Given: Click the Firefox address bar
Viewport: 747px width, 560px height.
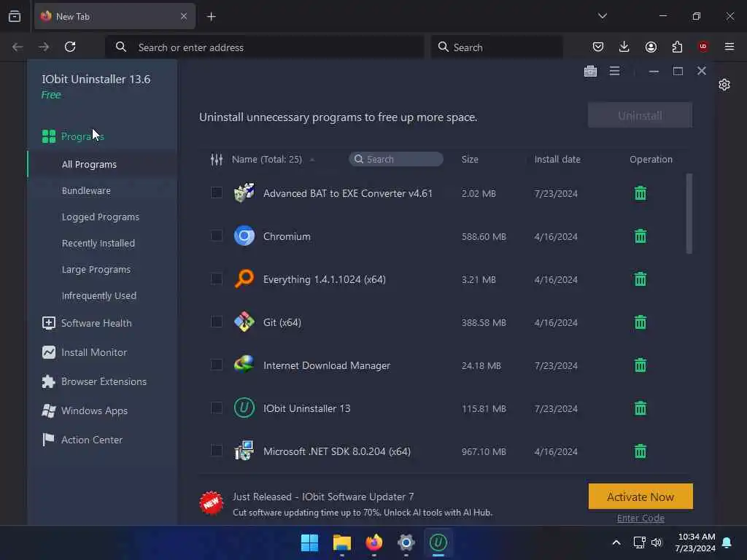Looking at the screenshot, I should point(264,47).
